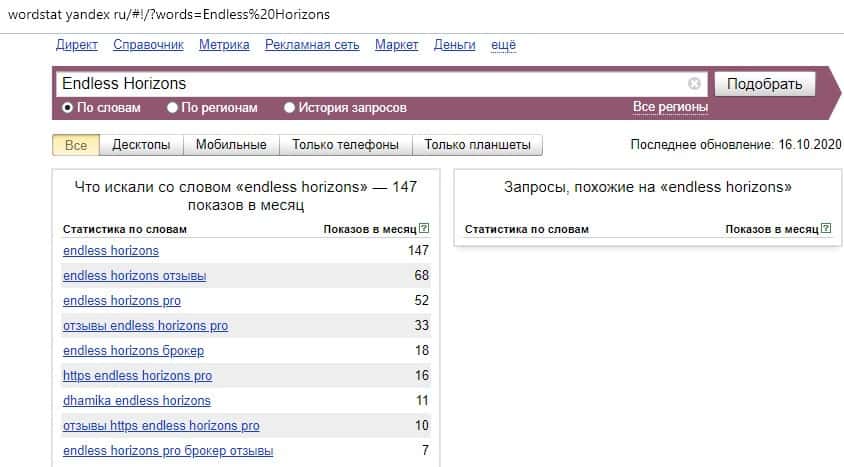Click the endless horizons отзывы query link
Screen dimensions: 844x467
tap(134, 275)
